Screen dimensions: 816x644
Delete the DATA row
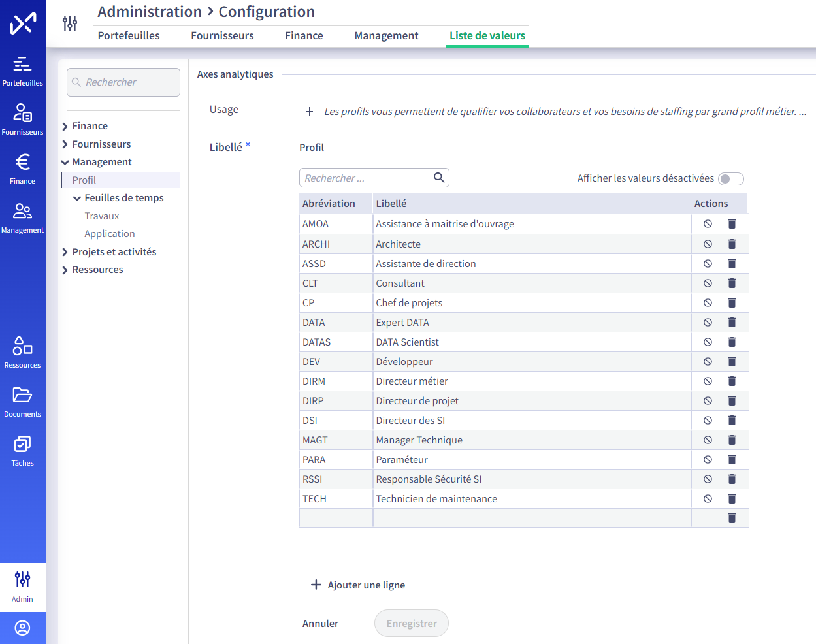point(732,323)
